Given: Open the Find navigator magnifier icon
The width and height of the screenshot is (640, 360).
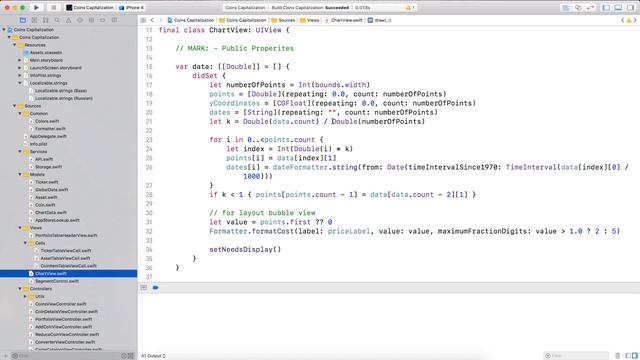Looking at the screenshot, I should tap(57, 20).
